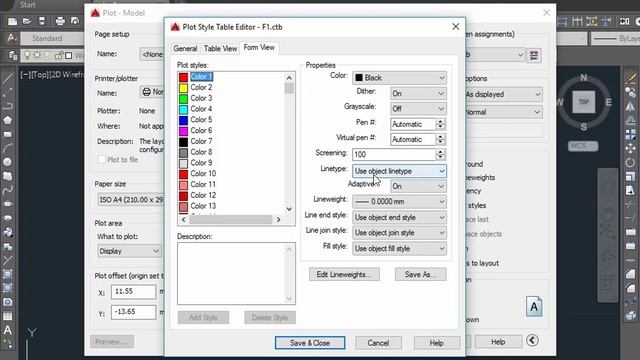This screenshot has width=640, height=360.
Task: Click the drawing orientation A icon
Action: (534, 307)
